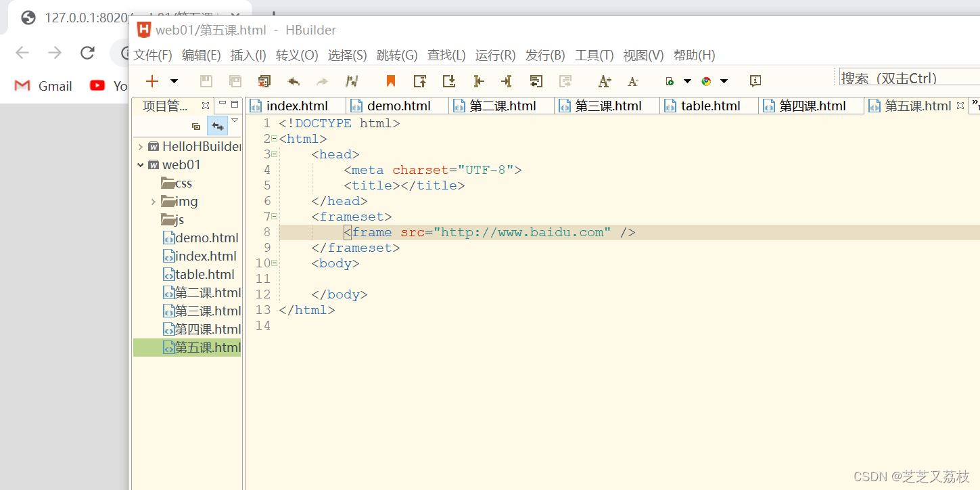The height and width of the screenshot is (490, 980).
Task: Select demo.html in the project tree
Action: [201, 238]
